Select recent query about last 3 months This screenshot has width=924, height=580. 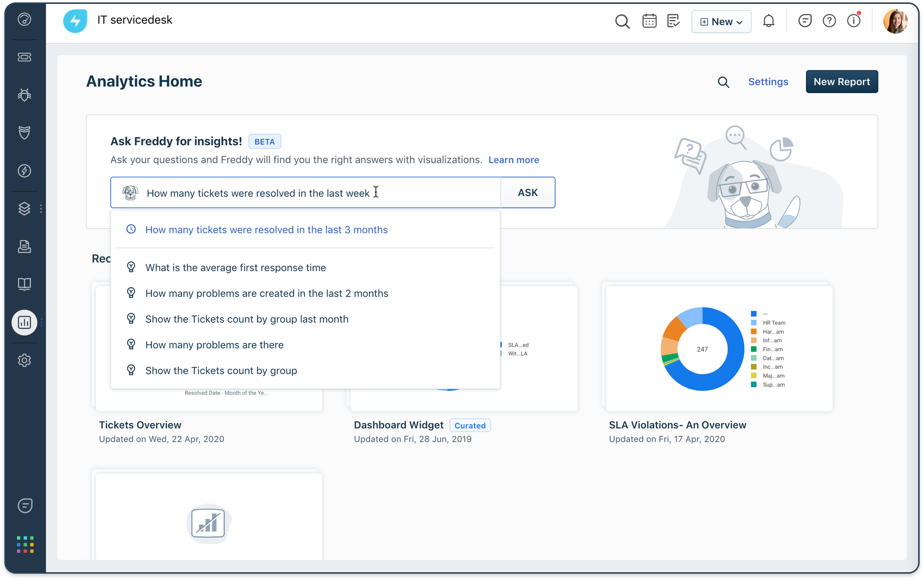coord(266,230)
